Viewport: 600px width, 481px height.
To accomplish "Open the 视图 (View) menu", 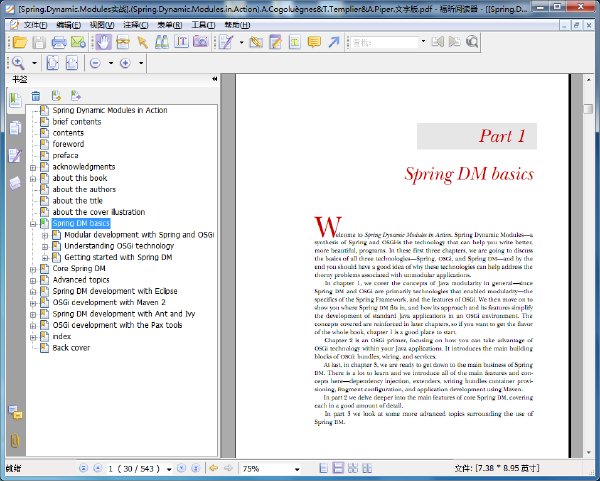I will [102, 25].
